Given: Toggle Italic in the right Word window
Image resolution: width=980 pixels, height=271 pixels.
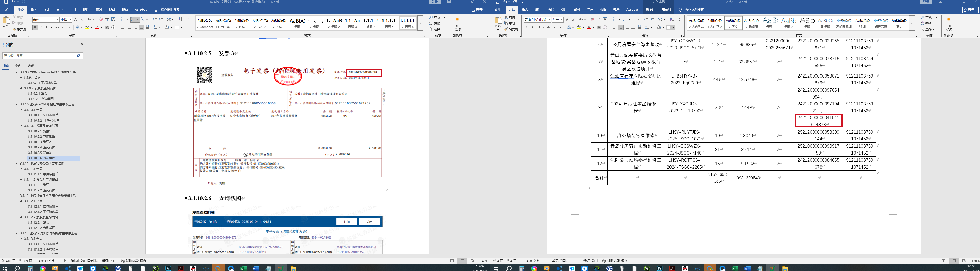Looking at the screenshot, I should pyautogui.click(x=532, y=27).
